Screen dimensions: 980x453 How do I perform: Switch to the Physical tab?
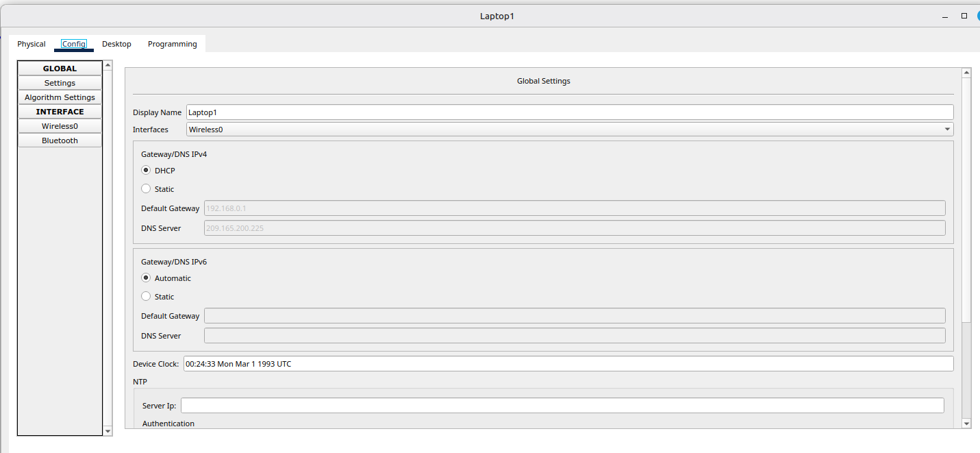[32, 44]
